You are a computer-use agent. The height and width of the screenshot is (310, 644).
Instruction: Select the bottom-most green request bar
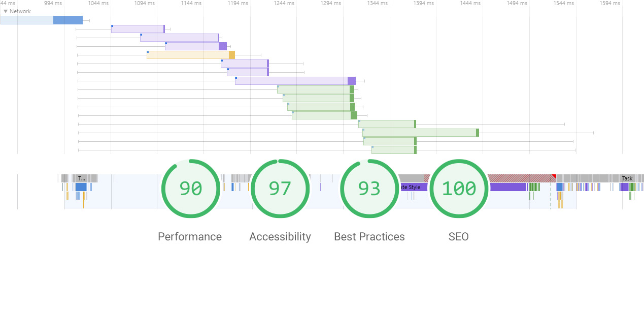394,150
